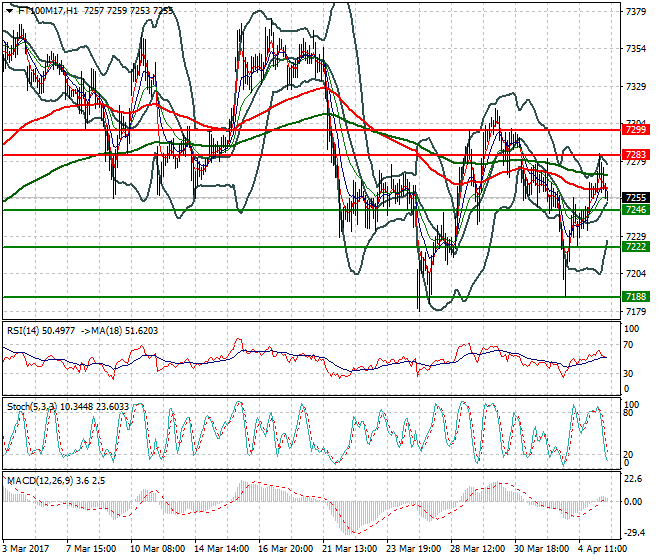Screen dimensions: 660x560
Task: Click the 28 Mar 12:00 time label
Action: 477,549
